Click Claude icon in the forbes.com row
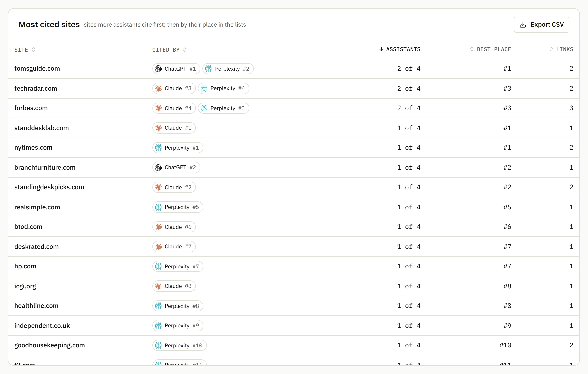This screenshot has height=374, width=588. point(158,108)
